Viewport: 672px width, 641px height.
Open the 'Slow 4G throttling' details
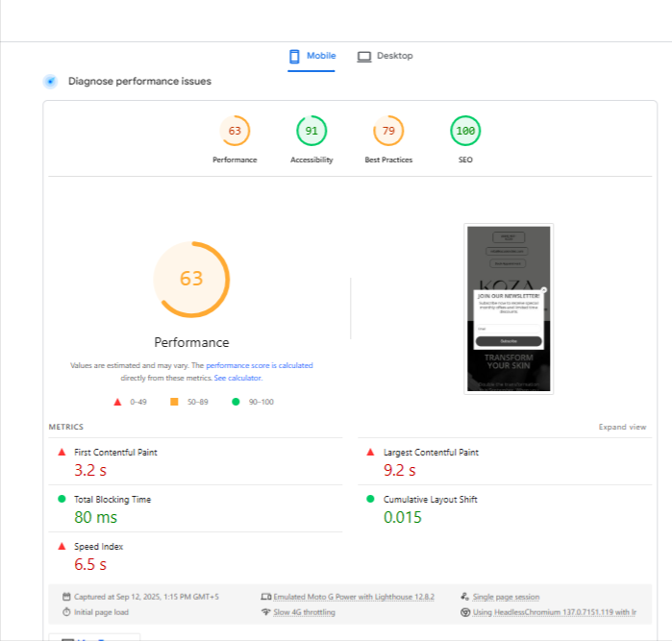point(305,612)
